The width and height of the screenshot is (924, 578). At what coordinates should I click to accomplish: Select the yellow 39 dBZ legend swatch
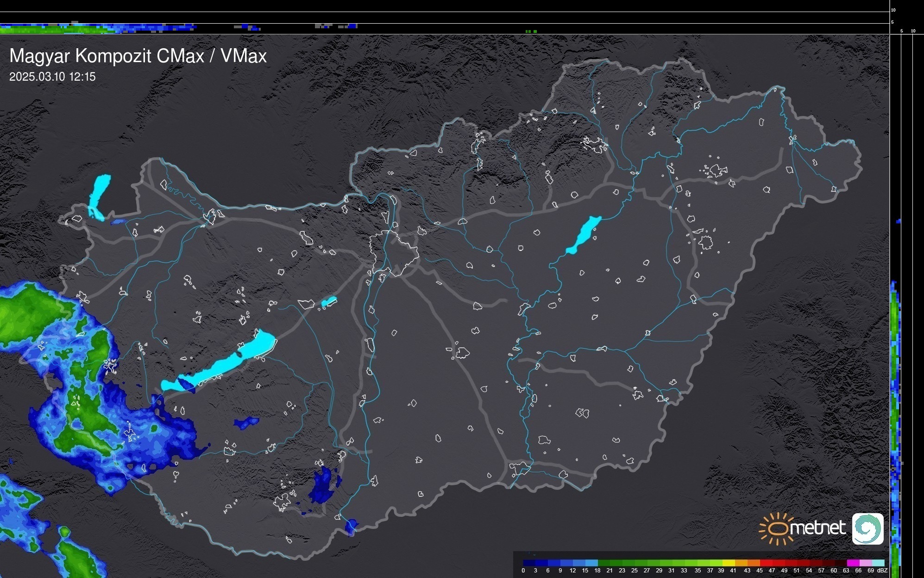pyautogui.click(x=728, y=563)
